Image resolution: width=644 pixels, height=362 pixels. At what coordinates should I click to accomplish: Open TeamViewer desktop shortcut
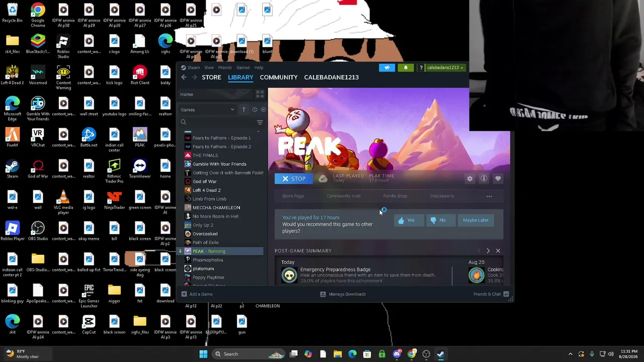[x=140, y=169]
